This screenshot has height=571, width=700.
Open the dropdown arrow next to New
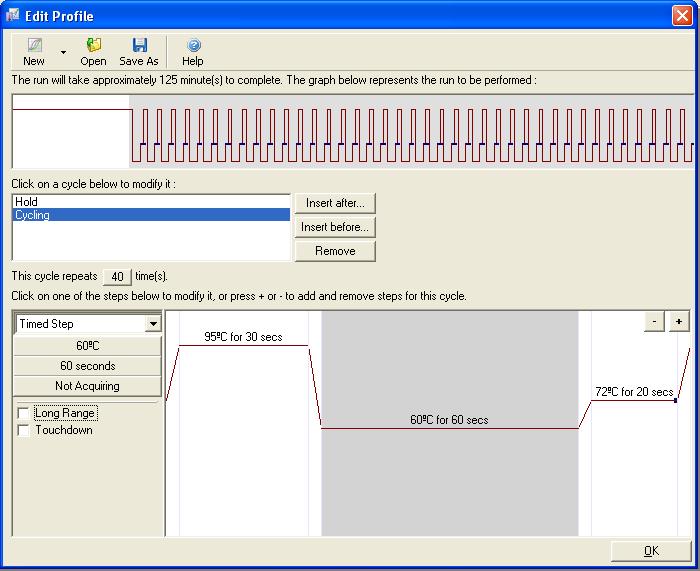[63, 52]
